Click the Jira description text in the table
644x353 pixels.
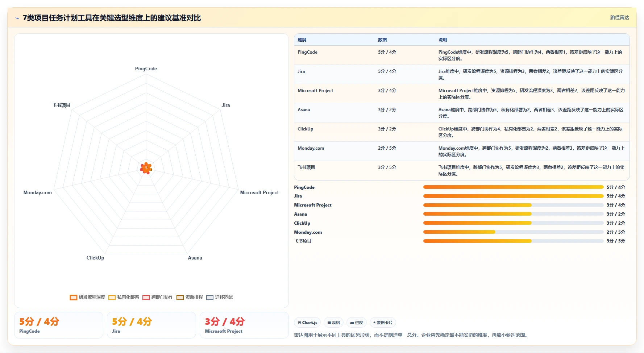[x=531, y=74]
